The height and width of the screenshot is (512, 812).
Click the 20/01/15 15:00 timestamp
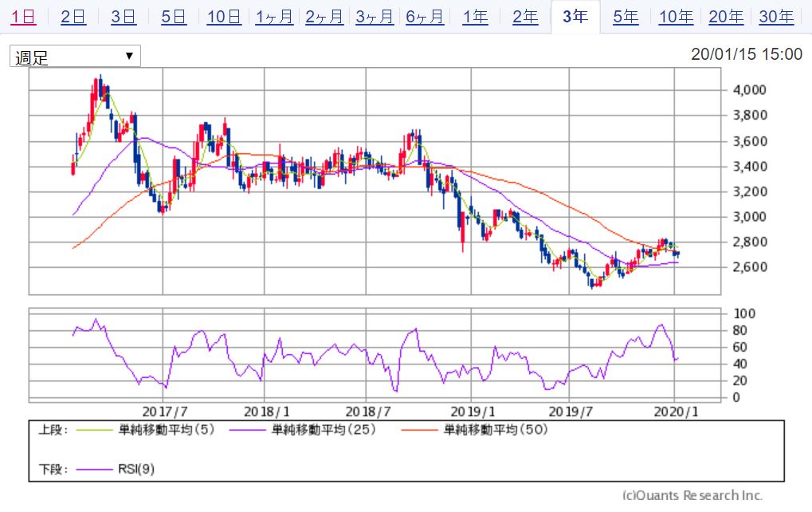pyautogui.click(x=746, y=54)
